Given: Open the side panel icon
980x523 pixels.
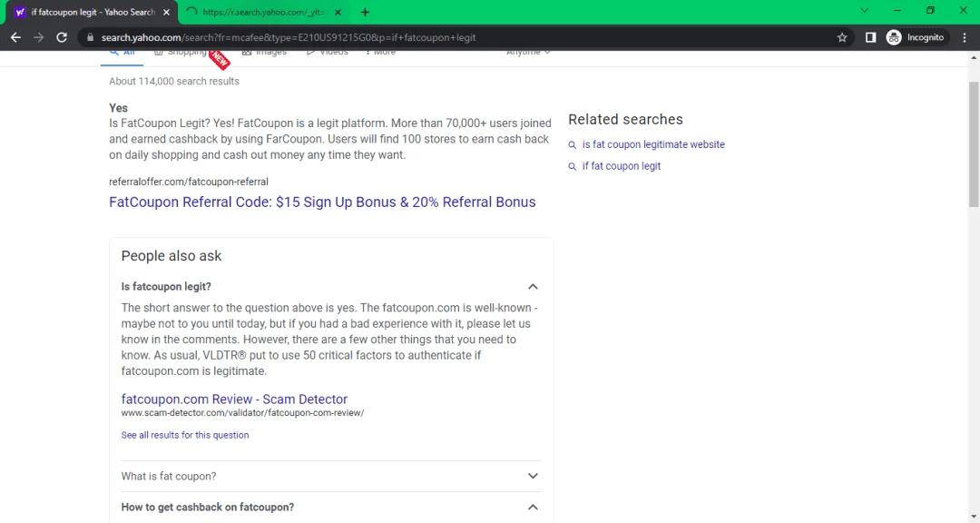Looking at the screenshot, I should coord(870,37).
